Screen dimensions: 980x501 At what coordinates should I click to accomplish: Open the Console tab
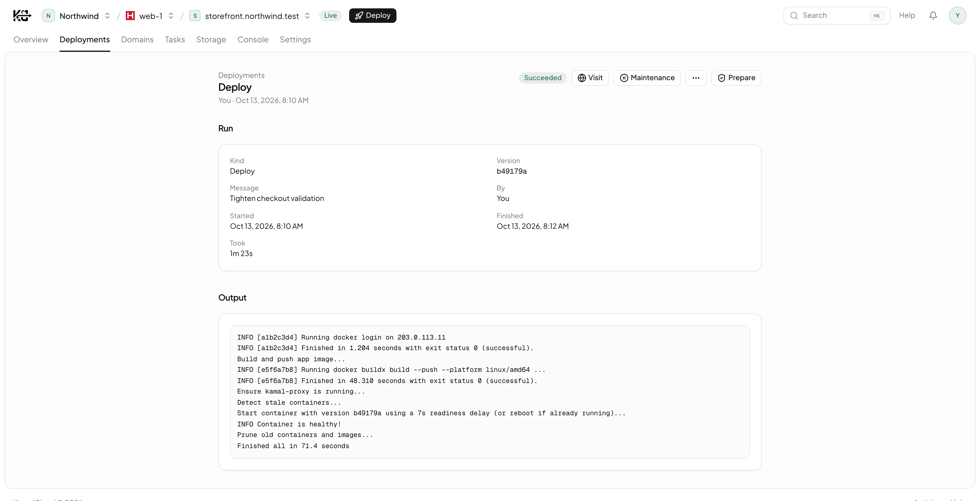(253, 40)
